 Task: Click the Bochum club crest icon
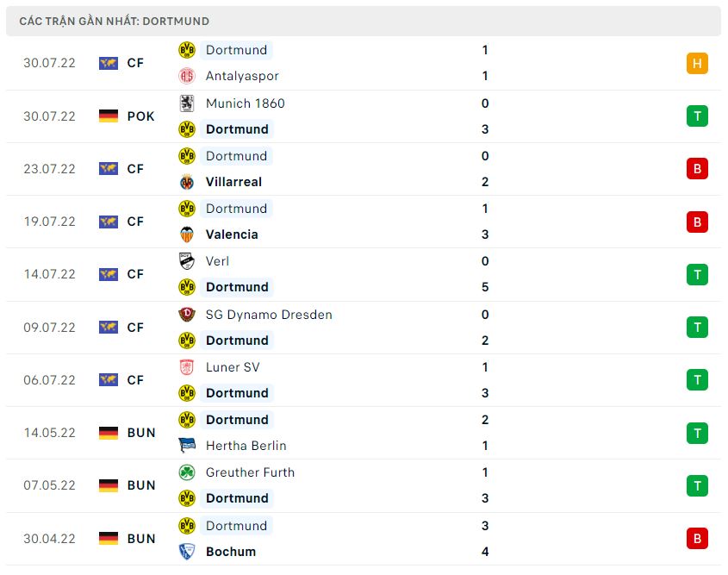tap(187, 552)
